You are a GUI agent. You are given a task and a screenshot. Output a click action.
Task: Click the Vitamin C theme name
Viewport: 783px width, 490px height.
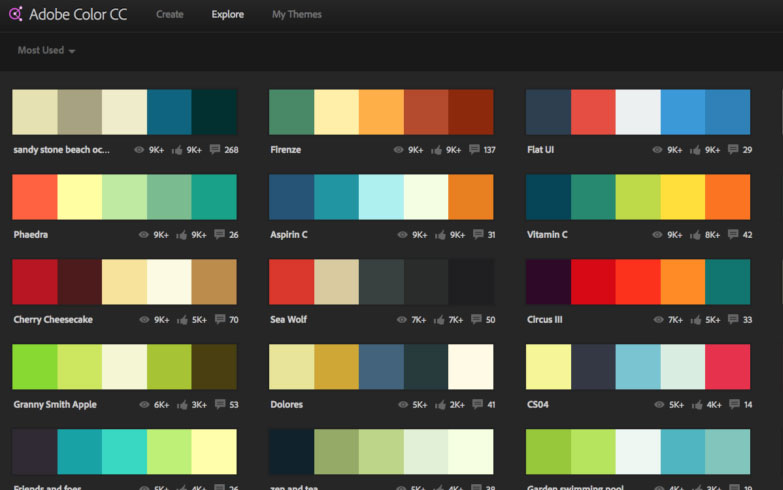(x=547, y=235)
